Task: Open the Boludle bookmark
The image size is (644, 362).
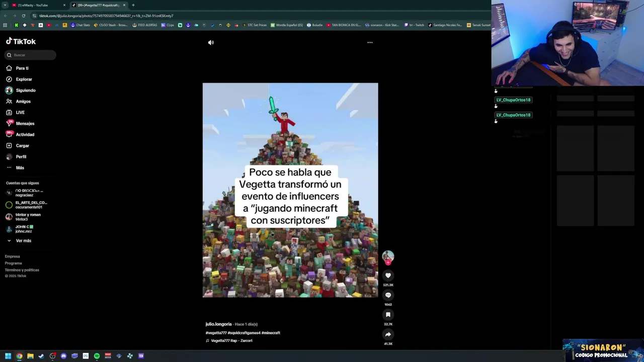Action: 315,25
